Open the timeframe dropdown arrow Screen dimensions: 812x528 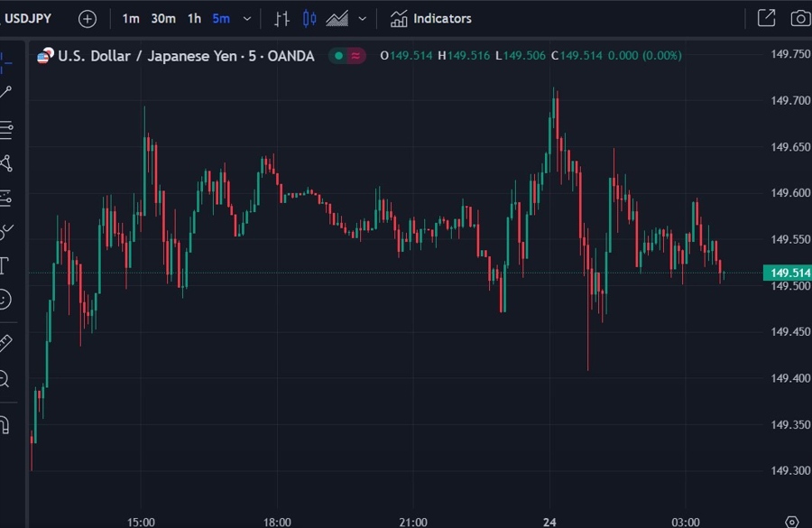[247, 19]
